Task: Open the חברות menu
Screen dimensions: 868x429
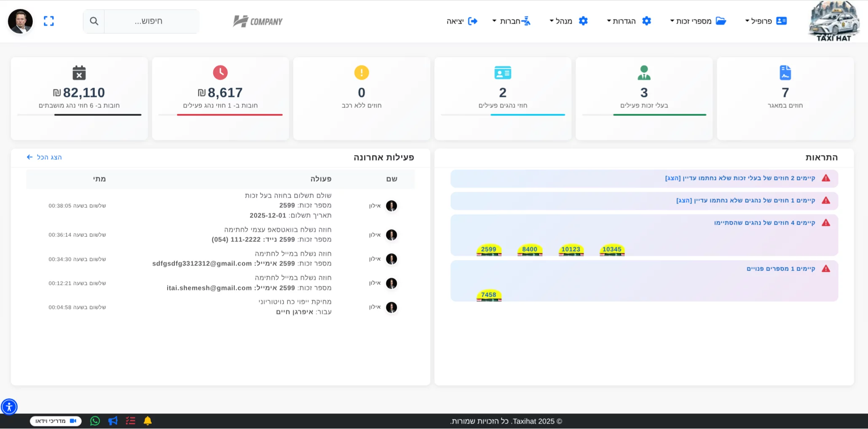Action: [x=511, y=21]
